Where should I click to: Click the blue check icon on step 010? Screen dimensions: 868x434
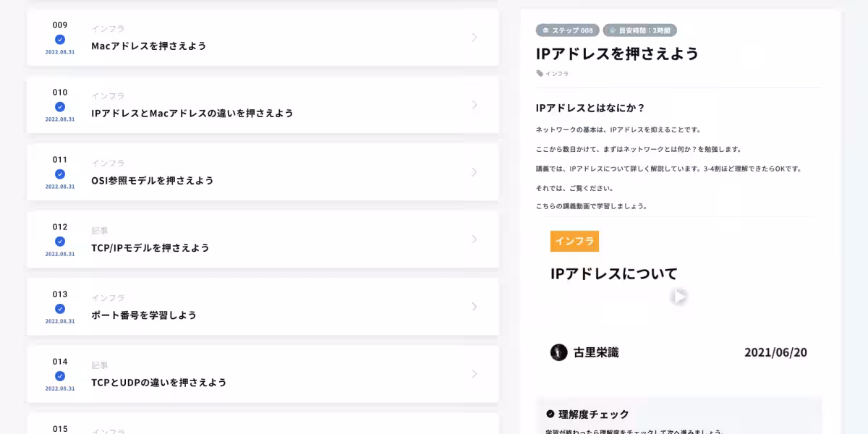[59, 106]
